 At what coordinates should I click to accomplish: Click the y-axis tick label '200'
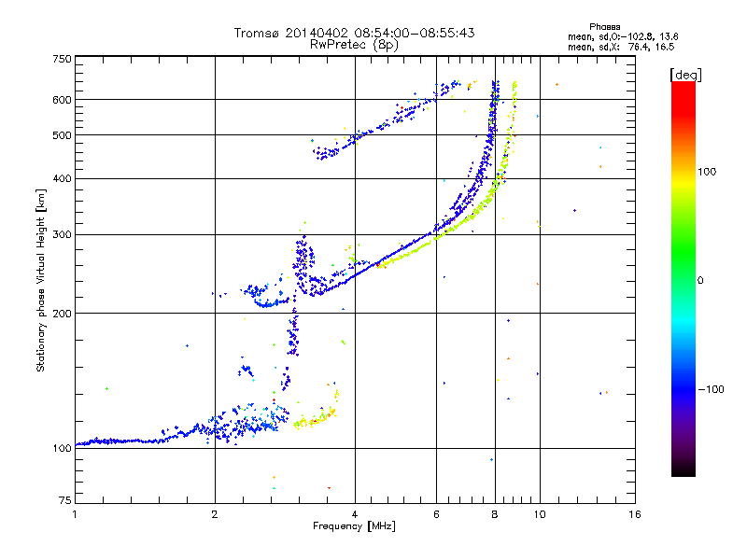63,314
